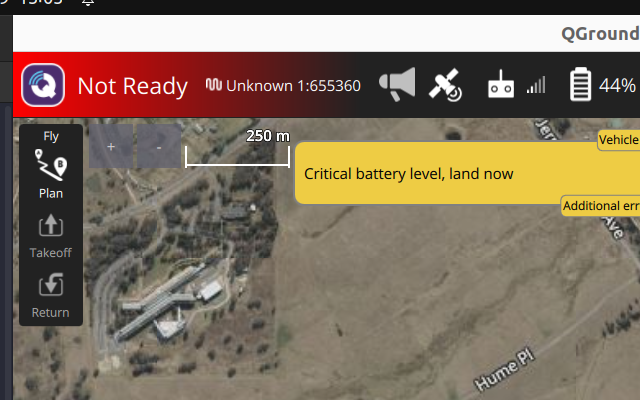Click the megaphone vehicle messages icon
This screenshot has height=400, width=640.
click(x=397, y=84)
